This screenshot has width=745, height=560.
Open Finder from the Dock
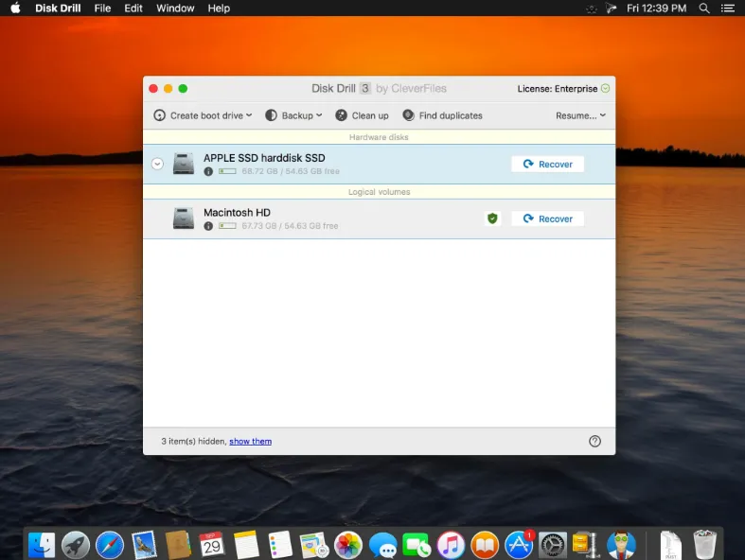coord(42,544)
